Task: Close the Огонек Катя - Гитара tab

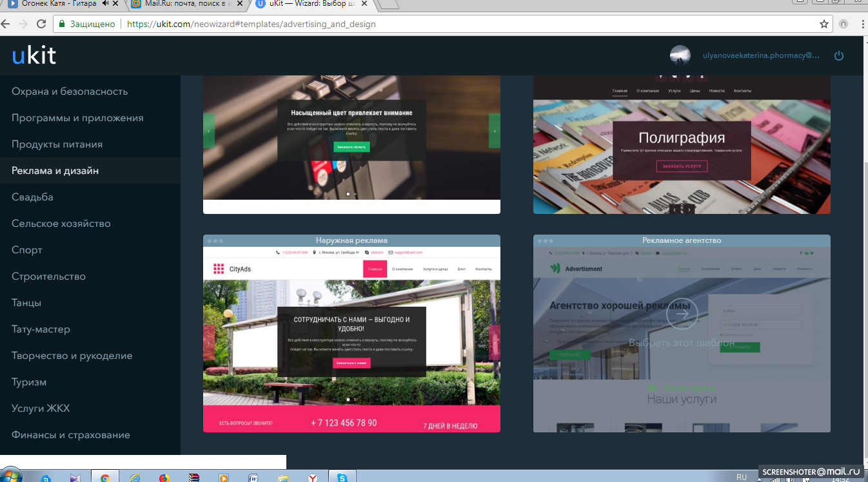Action: tap(117, 4)
